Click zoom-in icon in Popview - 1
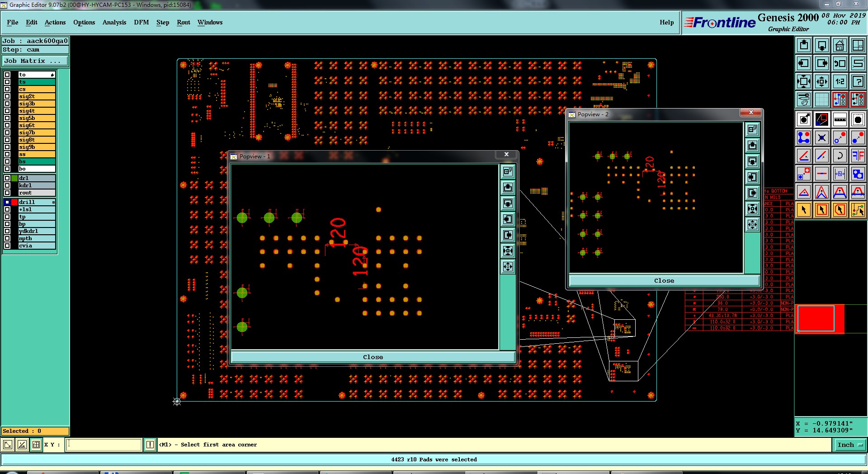This screenshot has height=474, width=868. (x=508, y=251)
